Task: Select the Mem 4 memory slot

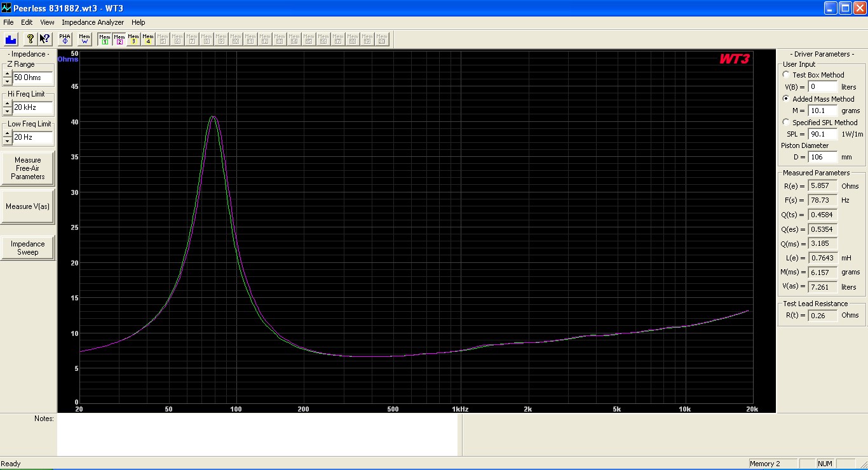Action: (x=148, y=39)
